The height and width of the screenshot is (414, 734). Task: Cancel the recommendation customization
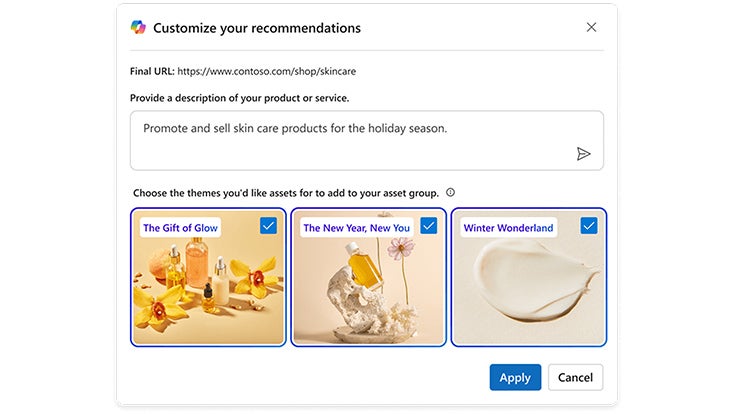(575, 377)
